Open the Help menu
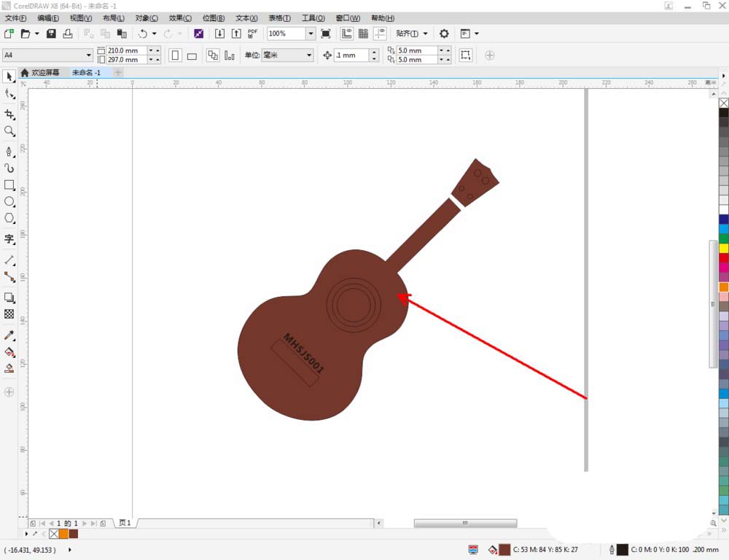This screenshot has height=560, width=729. (383, 18)
